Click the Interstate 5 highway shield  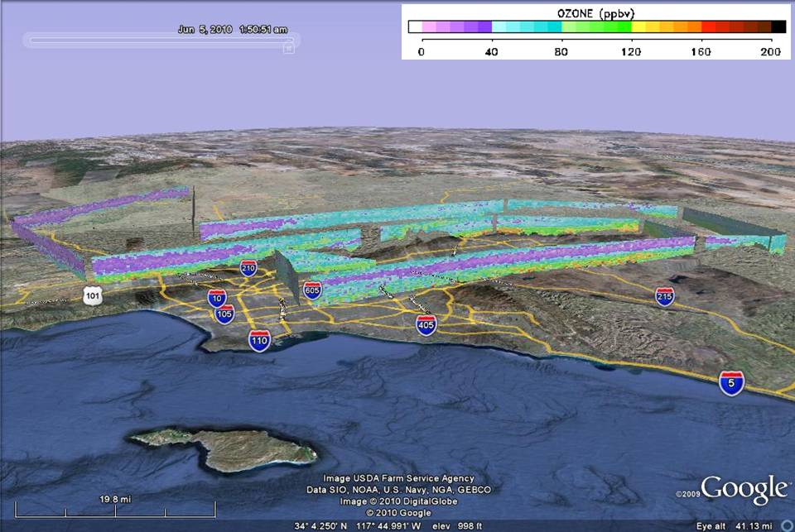point(731,383)
